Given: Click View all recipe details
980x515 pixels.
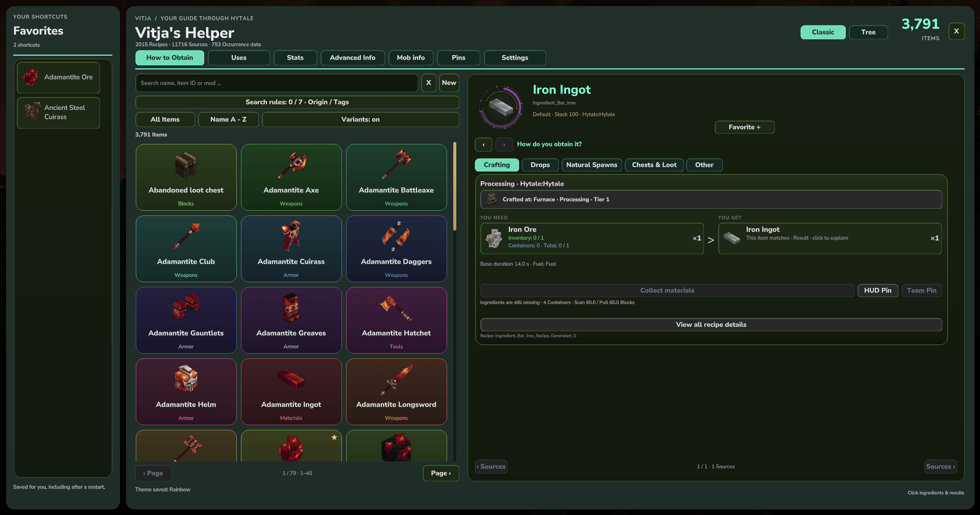Looking at the screenshot, I should [x=711, y=325].
